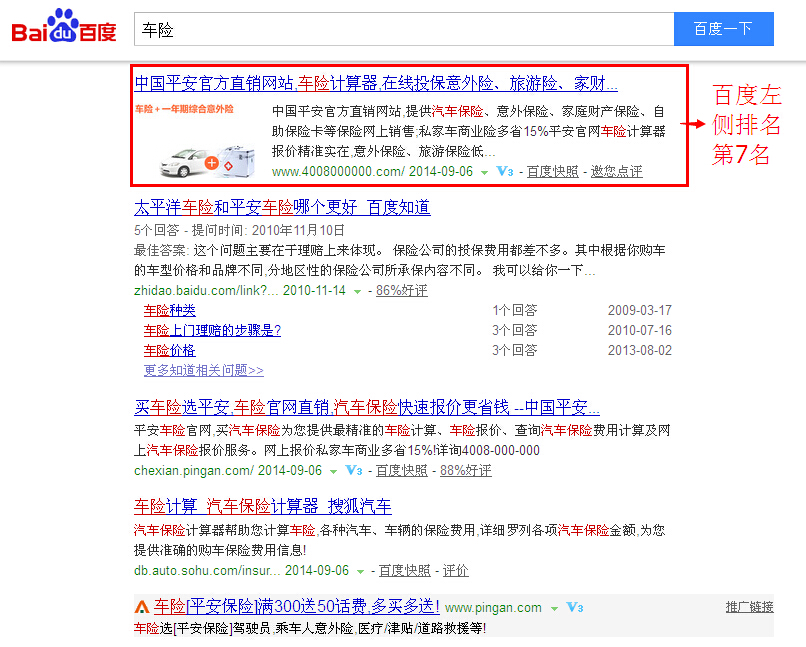Open the 车险计算 搜狐汽车 result title
Screen dimensions: 806x647
[263, 506]
